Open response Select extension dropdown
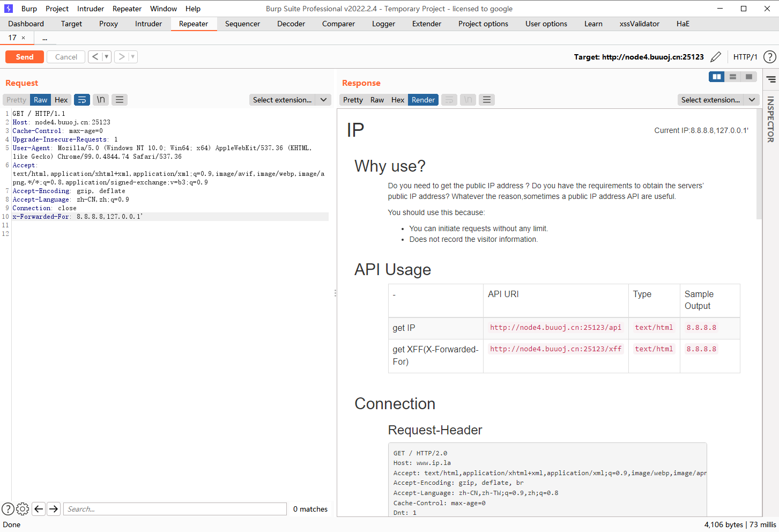This screenshot has width=779, height=532. 718,100
